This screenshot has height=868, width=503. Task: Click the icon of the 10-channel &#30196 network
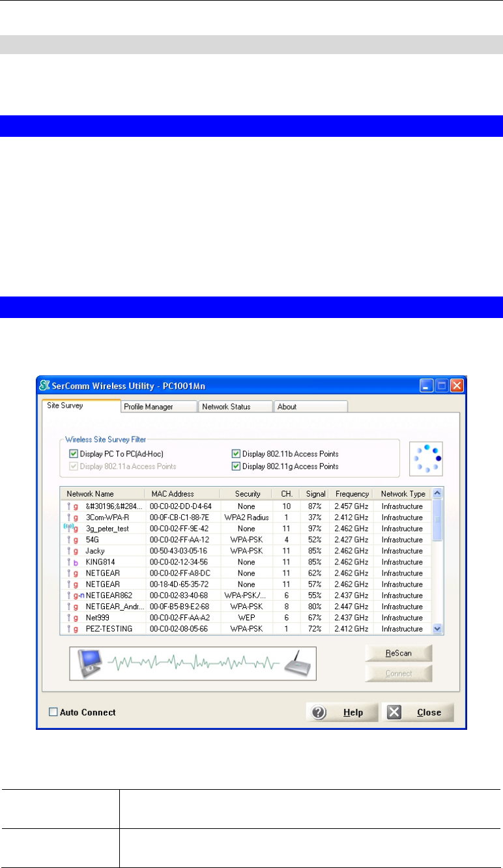(x=72, y=506)
